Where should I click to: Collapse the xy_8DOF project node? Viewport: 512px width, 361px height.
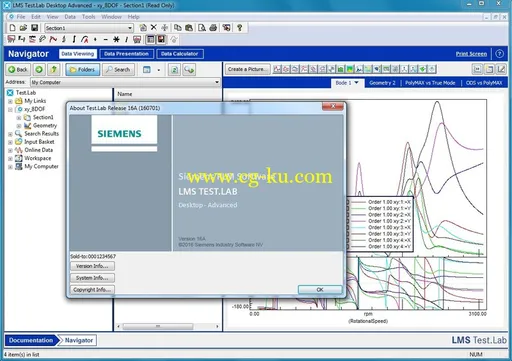coord(10,109)
